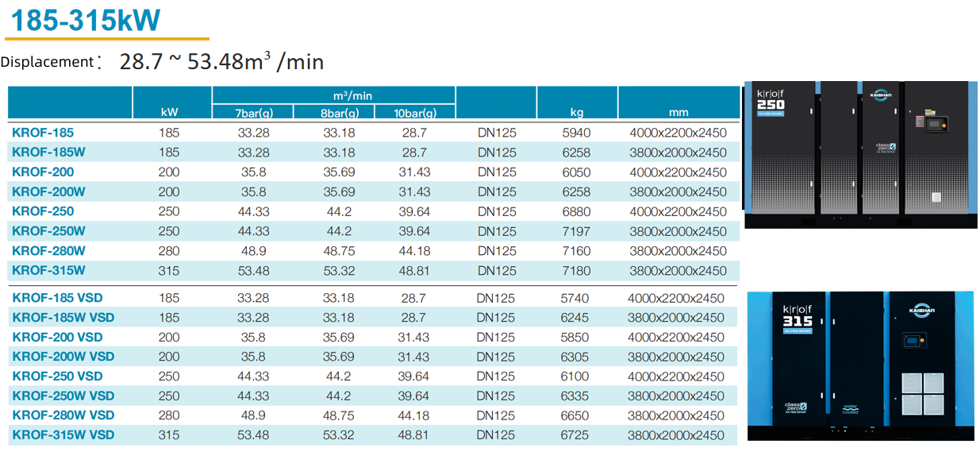Click the displacement range 28.7 ~ 53.48m³/min text
The width and height of the screenshot is (980, 452).
pos(221,61)
